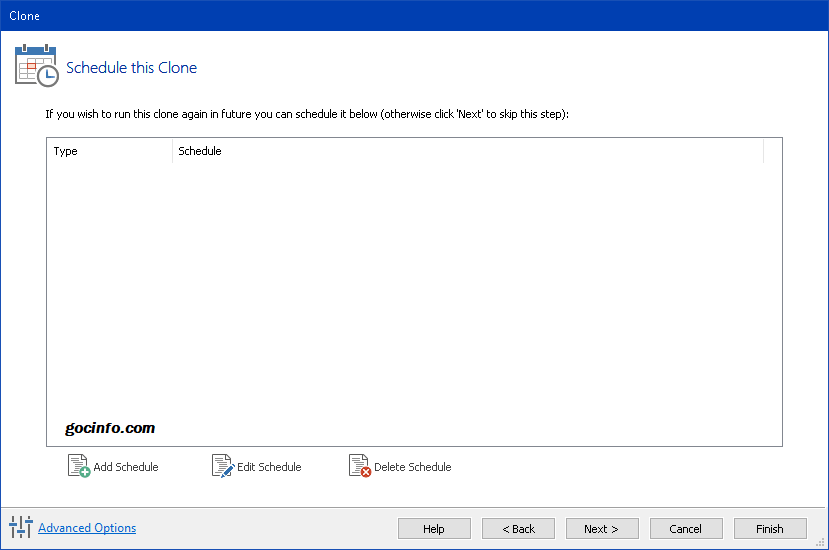Viewport: 829px width, 550px height.
Task: Click the Delete Schedule red-X icon
Action: click(x=359, y=466)
